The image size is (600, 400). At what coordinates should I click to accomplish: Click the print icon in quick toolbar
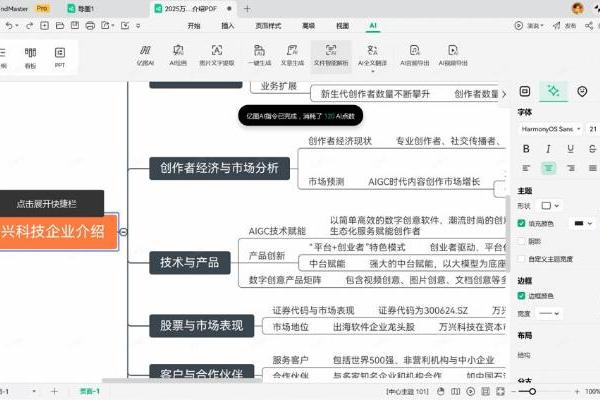(x=90, y=26)
